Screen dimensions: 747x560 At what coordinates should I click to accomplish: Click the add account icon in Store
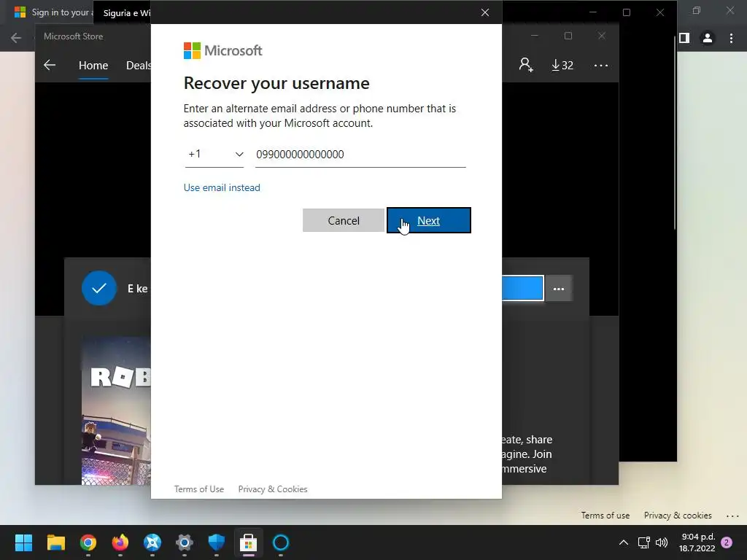pos(526,65)
